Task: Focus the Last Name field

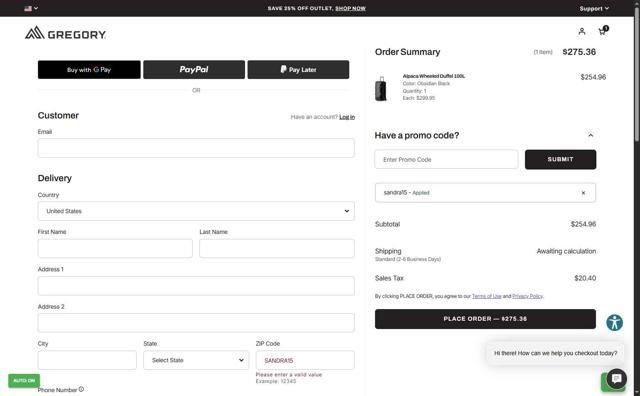Action: pos(277,248)
